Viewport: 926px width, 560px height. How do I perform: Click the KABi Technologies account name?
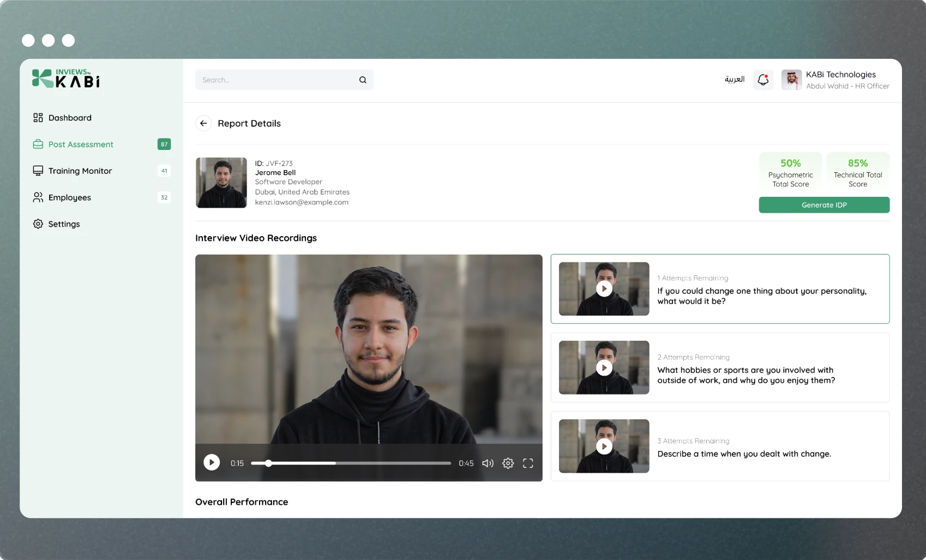[841, 75]
